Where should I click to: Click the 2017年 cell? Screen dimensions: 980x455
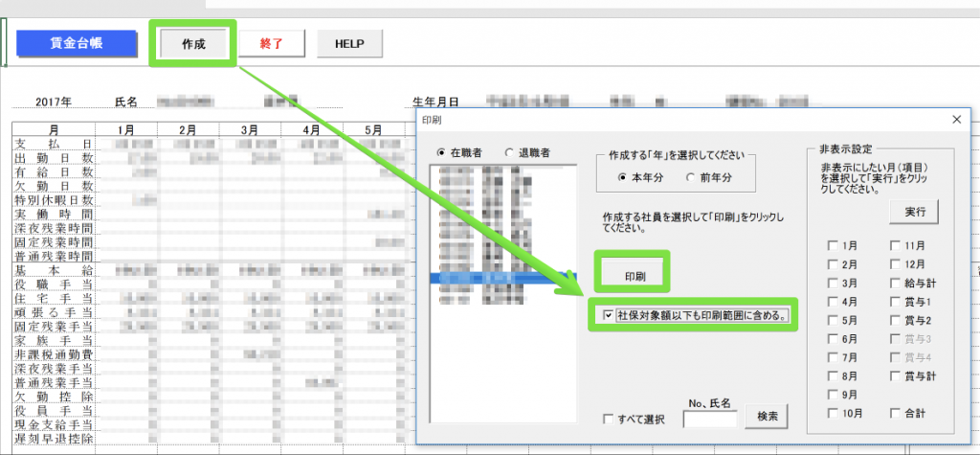tap(54, 102)
